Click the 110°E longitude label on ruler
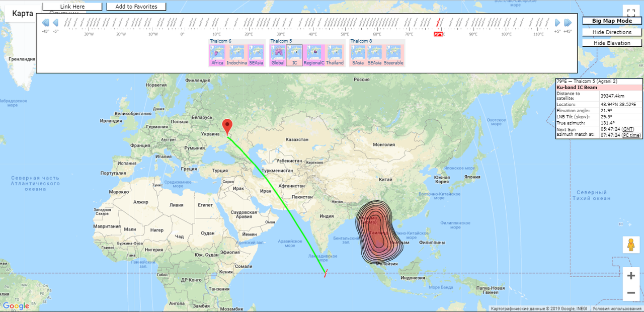 [x=538, y=34]
